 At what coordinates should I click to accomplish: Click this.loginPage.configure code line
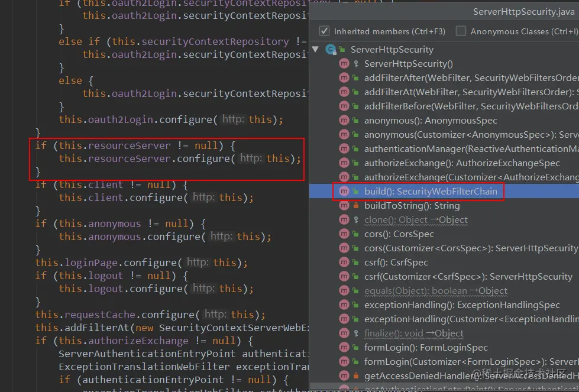(x=141, y=263)
